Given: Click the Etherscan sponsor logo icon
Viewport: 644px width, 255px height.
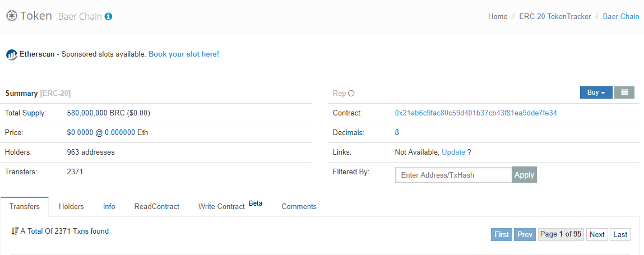Looking at the screenshot, I should pos(12,54).
